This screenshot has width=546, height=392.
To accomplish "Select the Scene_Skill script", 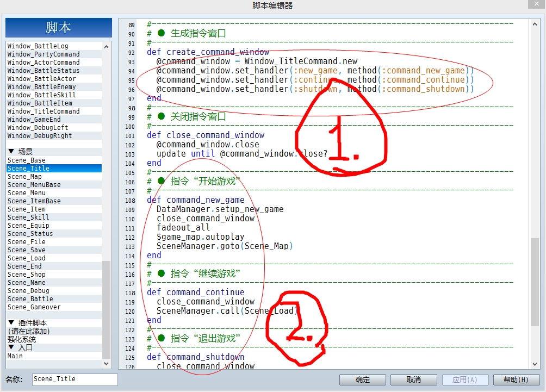I will point(54,217).
